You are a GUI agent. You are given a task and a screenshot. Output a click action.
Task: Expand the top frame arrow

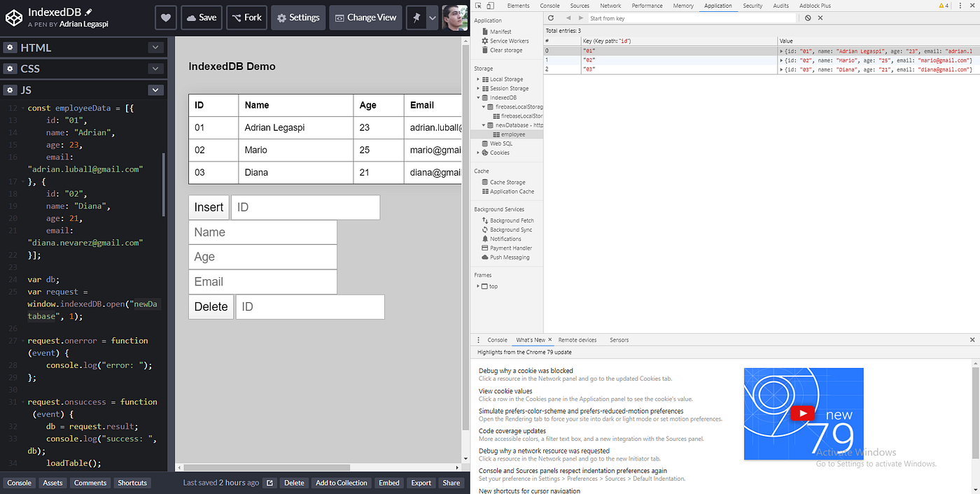coord(478,286)
